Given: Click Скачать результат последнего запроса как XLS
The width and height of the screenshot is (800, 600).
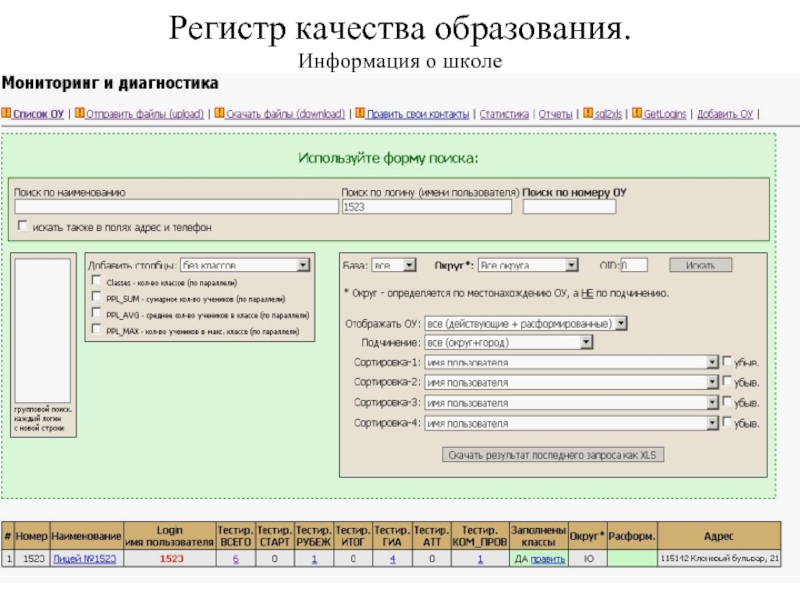Looking at the screenshot, I should pos(553,455).
